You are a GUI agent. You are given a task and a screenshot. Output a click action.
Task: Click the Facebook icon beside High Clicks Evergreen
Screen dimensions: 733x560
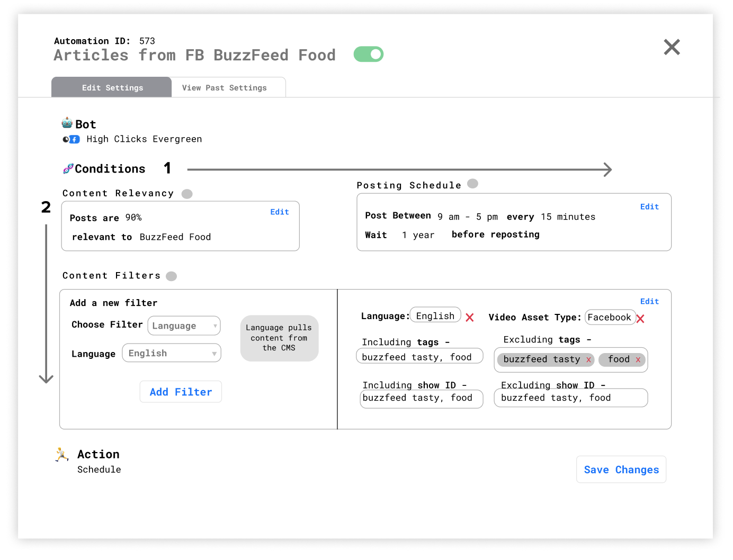pyautogui.click(x=75, y=139)
